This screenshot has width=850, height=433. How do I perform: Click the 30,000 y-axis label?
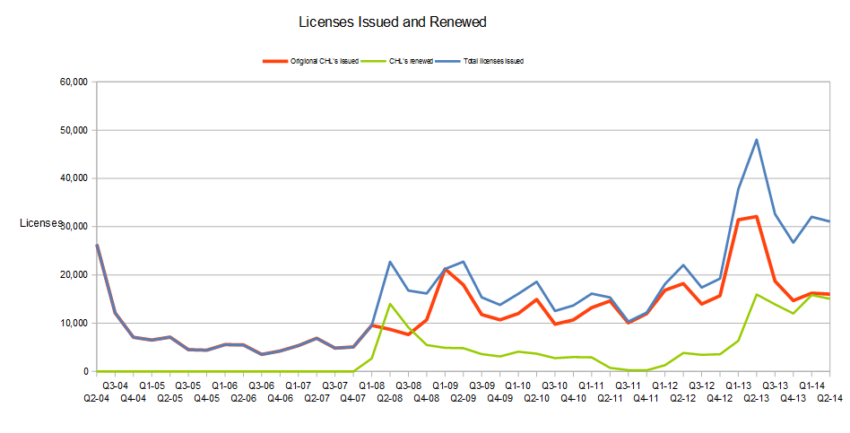point(75,227)
